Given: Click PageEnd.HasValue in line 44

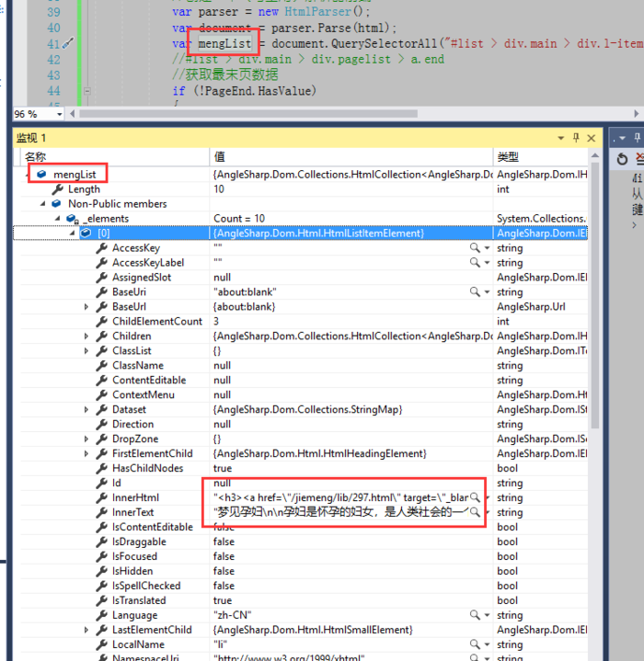Looking at the screenshot, I should click(x=259, y=91).
